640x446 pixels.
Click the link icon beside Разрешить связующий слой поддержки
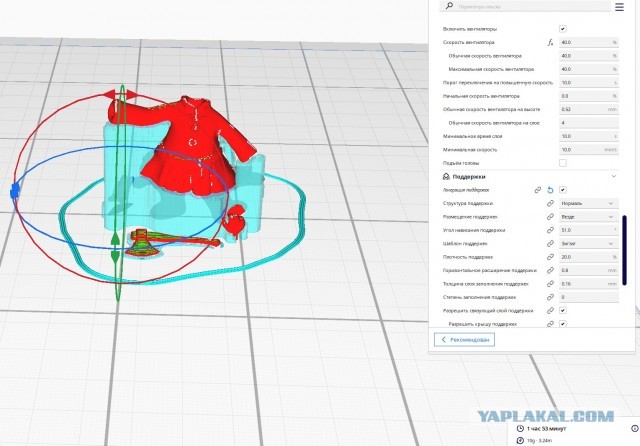pyautogui.click(x=550, y=311)
